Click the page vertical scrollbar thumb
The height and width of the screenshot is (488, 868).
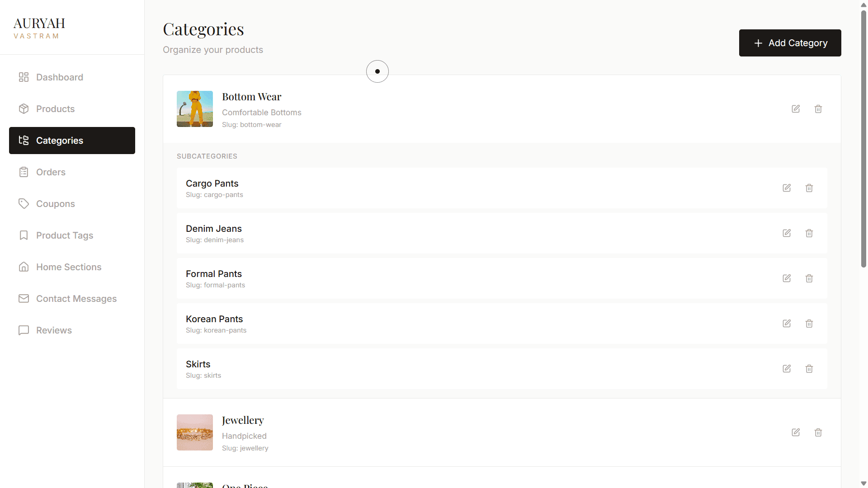tap(863, 139)
